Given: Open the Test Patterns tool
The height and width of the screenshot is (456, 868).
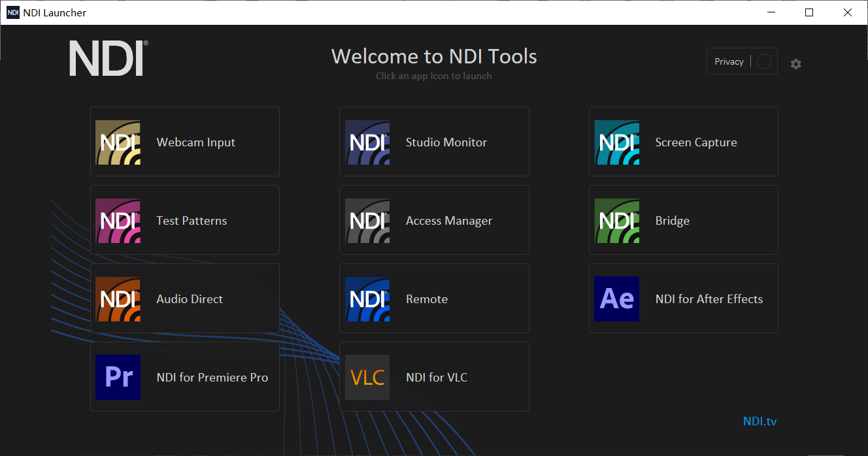Looking at the screenshot, I should [185, 220].
